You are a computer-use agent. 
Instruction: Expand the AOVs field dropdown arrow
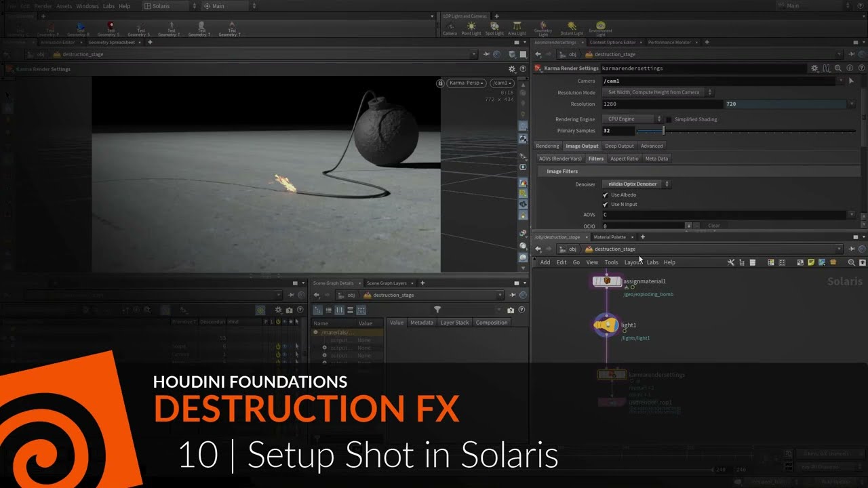[852, 215]
